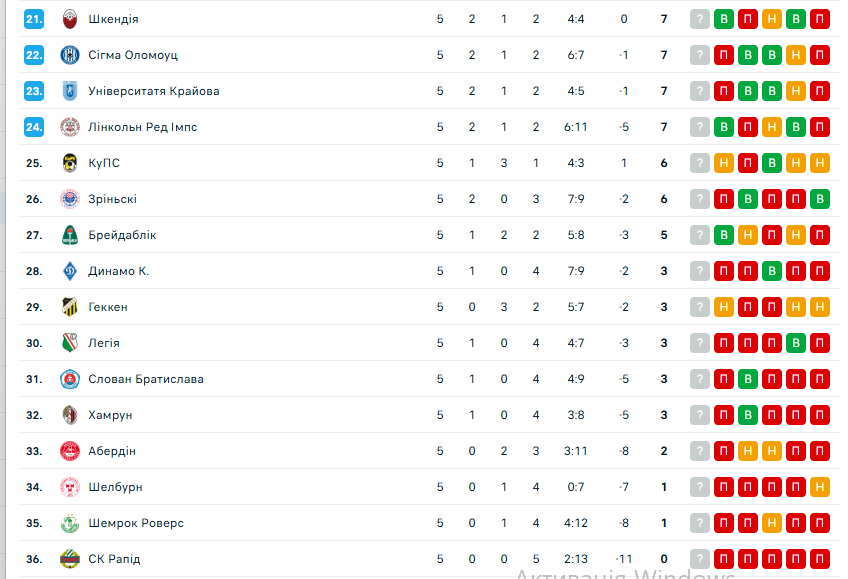Click the КуПС yellow club emblem

point(69,163)
